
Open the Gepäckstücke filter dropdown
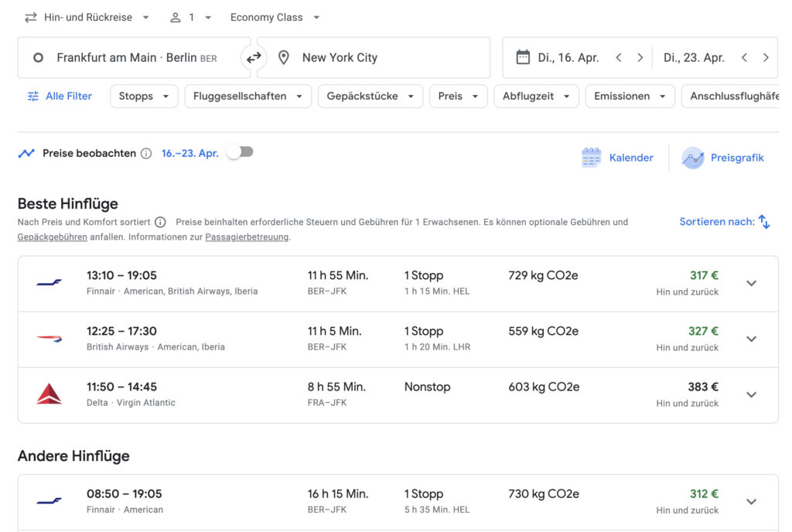click(x=370, y=96)
